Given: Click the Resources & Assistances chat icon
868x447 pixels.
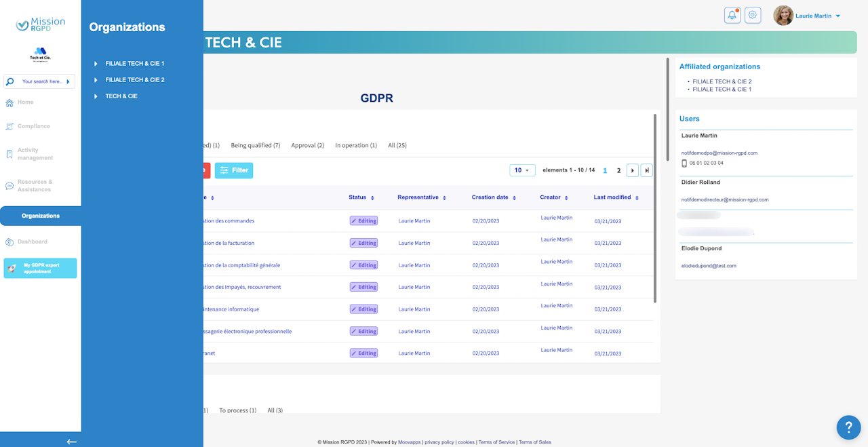Looking at the screenshot, I should click(x=9, y=186).
